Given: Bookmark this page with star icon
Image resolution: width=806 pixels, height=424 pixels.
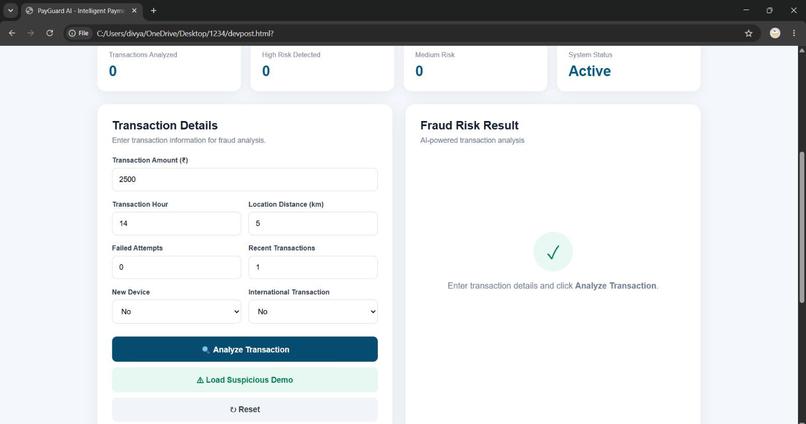Looking at the screenshot, I should 748,33.
